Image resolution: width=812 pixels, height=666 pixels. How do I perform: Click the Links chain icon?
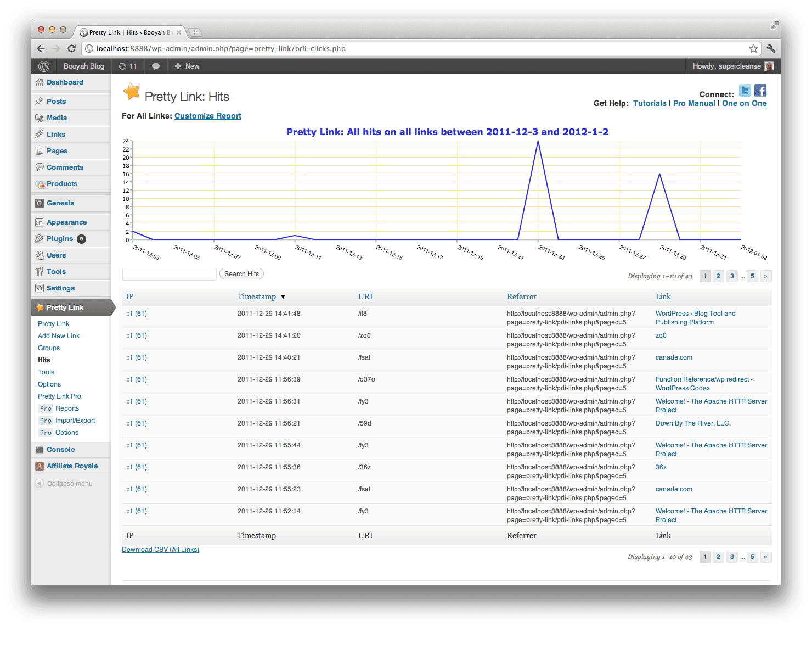coord(40,135)
